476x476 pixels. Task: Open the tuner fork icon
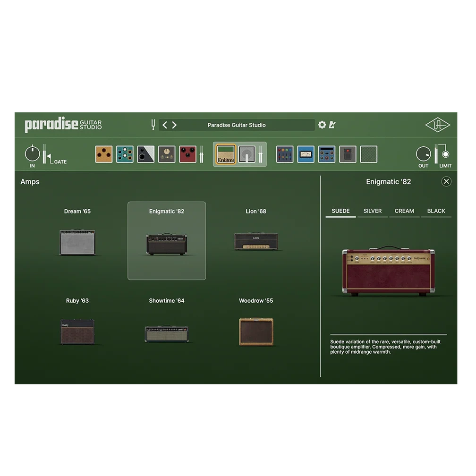153,125
